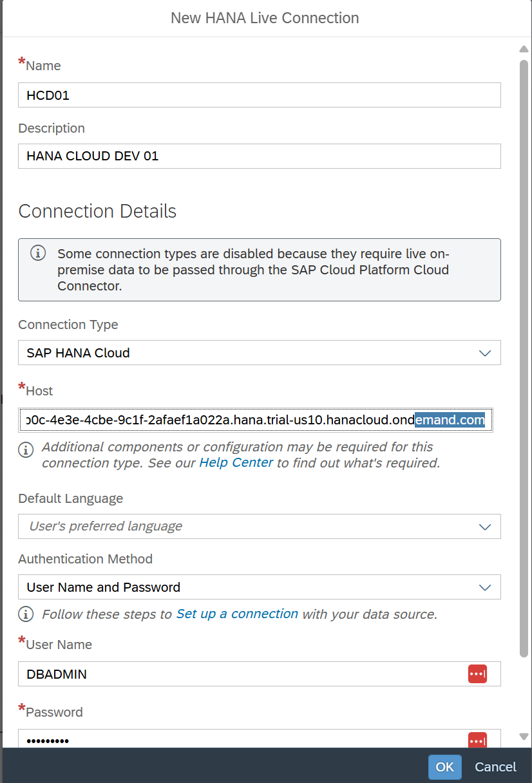Click the Connection Details heading text
This screenshot has height=783, width=532.
pos(97,211)
